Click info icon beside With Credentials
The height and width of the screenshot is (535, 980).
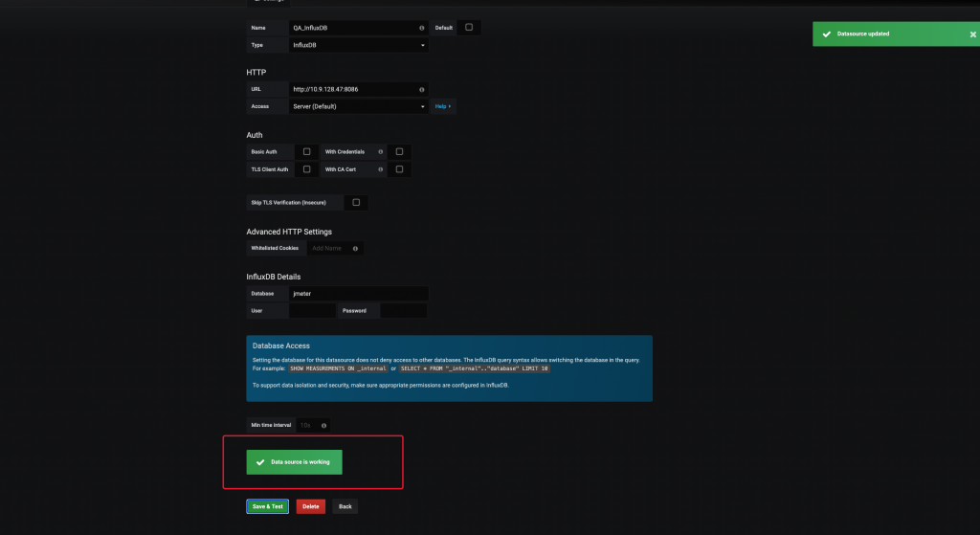click(381, 151)
